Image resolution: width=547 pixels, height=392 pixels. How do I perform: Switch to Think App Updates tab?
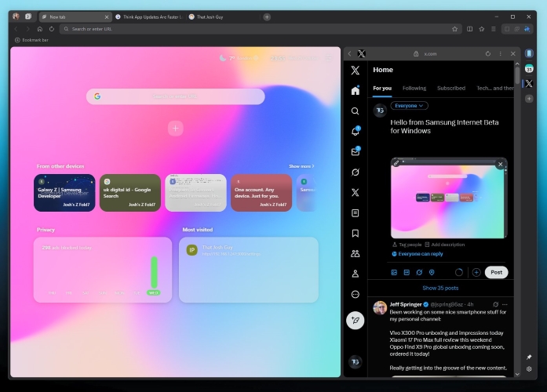coord(149,16)
